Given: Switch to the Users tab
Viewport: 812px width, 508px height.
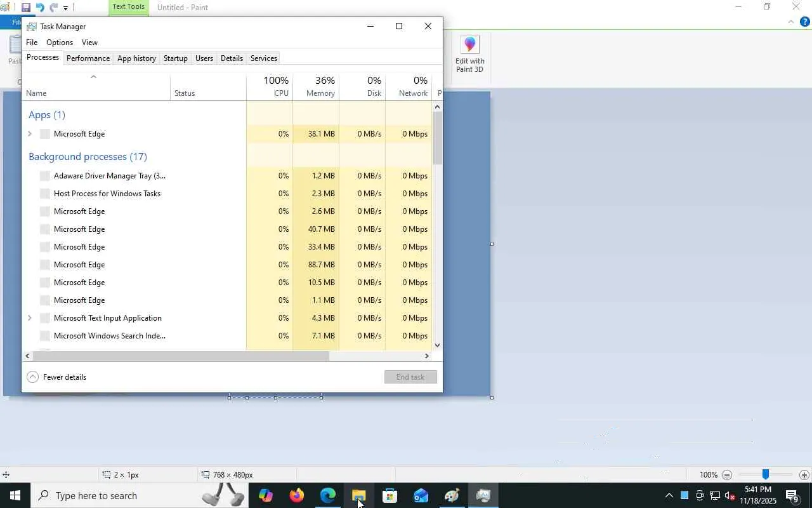Looking at the screenshot, I should pos(204,58).
